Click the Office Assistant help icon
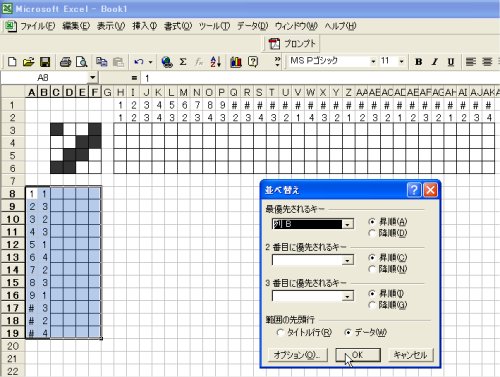Screen dimensions: 500x377 (253, 62)
